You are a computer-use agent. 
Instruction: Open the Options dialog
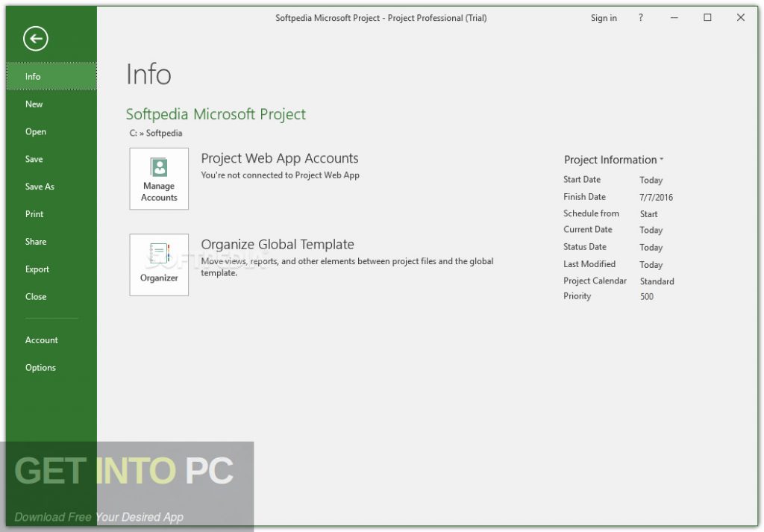51,368
